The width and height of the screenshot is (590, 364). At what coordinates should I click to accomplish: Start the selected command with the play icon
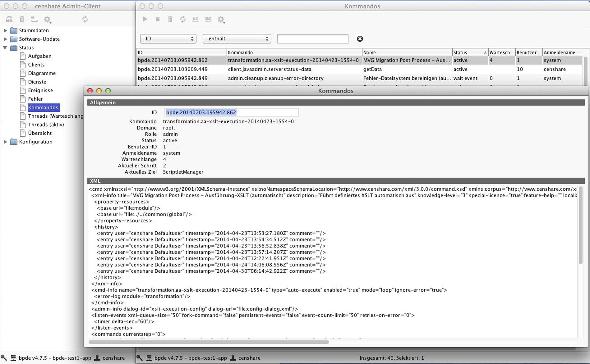click(145, 19)
